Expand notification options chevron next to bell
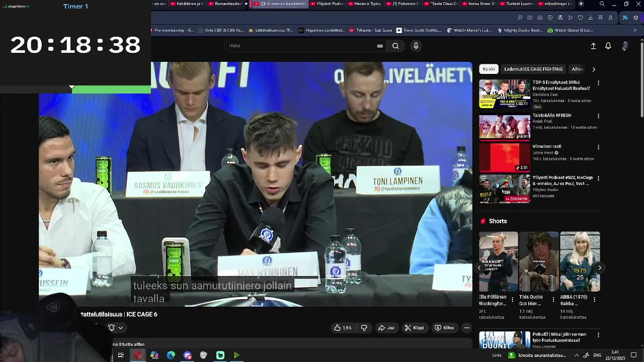Image resolution: width=644 pixels, height=362 pixels. (x=120, y=328)
